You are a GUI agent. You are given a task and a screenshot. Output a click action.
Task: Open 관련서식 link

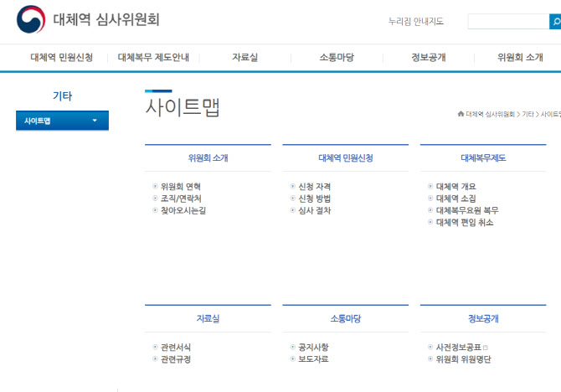(176, 347)
